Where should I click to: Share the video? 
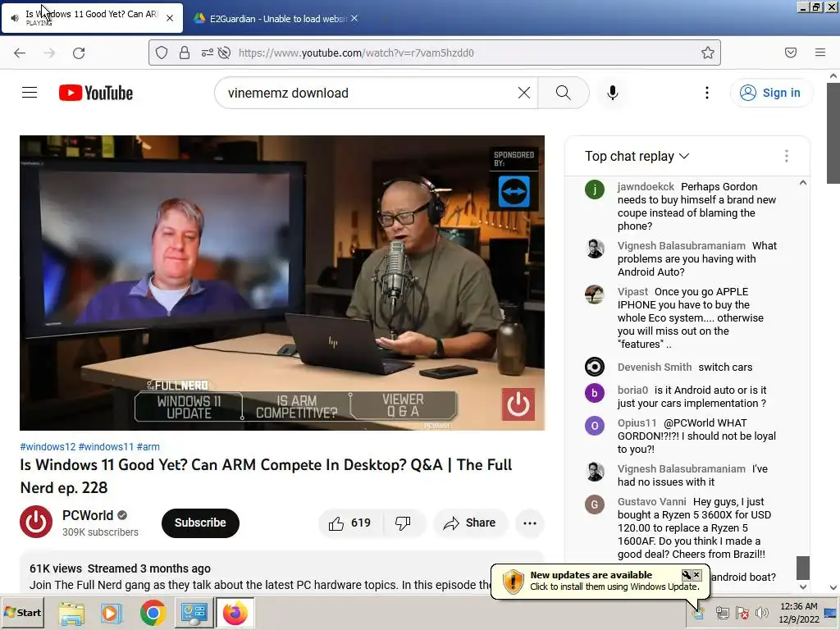[x=470, y=523]
